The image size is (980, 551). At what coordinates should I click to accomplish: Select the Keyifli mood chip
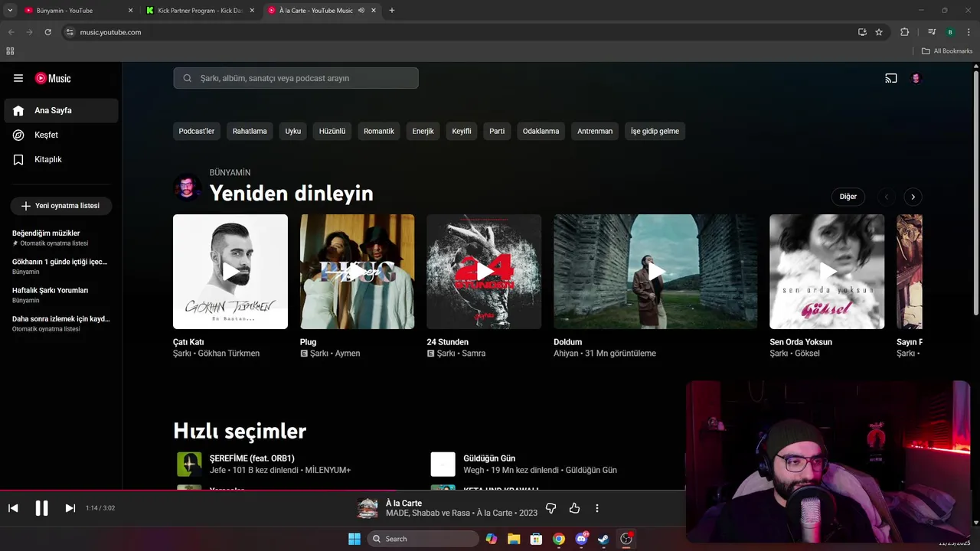pyautogui.click(x=462, y=131)
